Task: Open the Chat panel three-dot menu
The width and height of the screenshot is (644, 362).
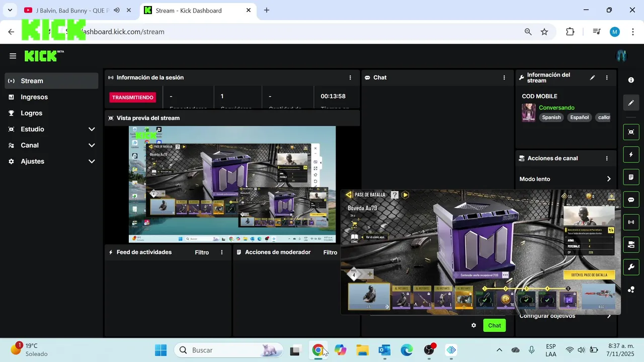Action: (504, 77)
